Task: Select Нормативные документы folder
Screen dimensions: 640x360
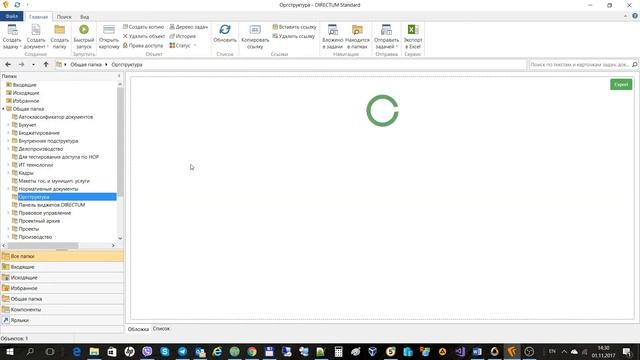Action: (x=48, y=189)
